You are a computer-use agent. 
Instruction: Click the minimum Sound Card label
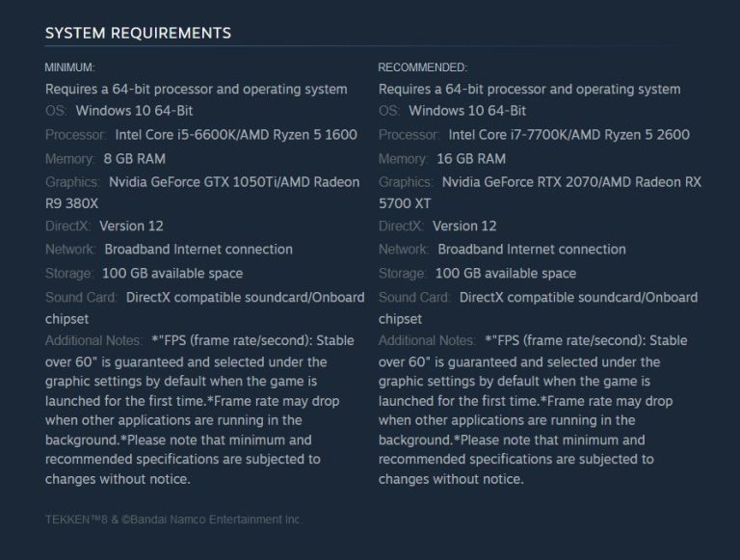pos(81,297)
